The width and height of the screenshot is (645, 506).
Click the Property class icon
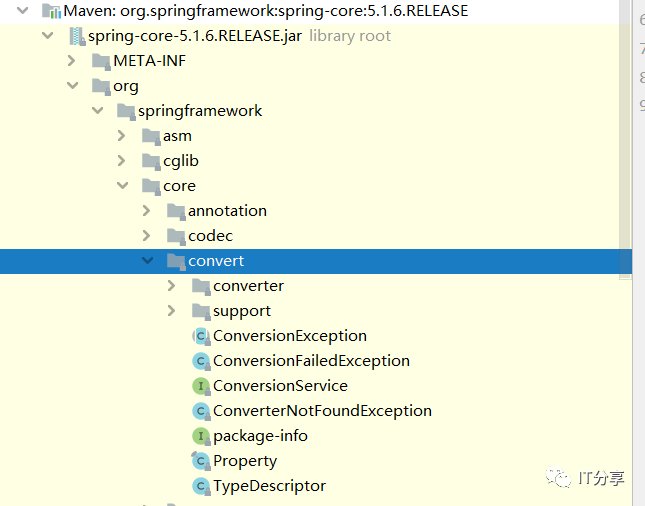[200, 461]
